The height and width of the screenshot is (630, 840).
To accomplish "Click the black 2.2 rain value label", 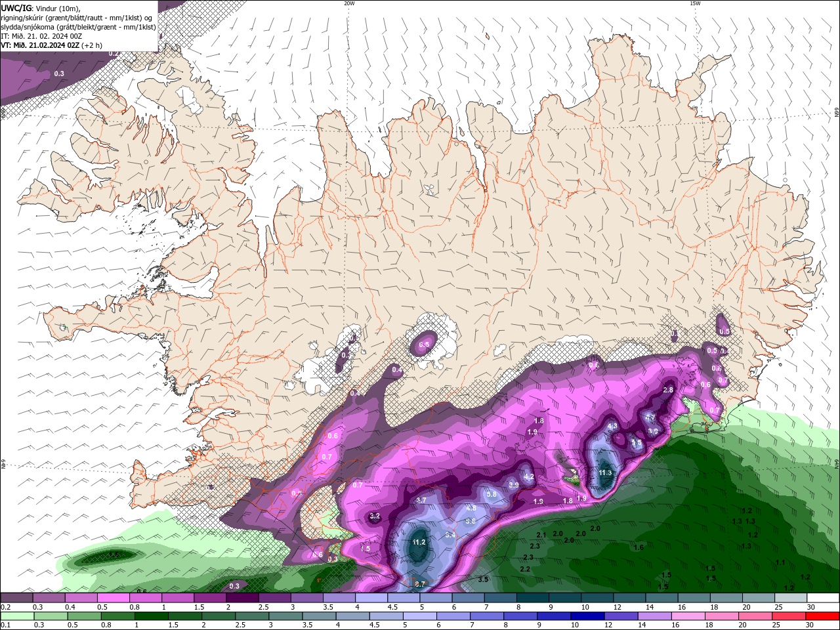I will click(x=525, y=569).
